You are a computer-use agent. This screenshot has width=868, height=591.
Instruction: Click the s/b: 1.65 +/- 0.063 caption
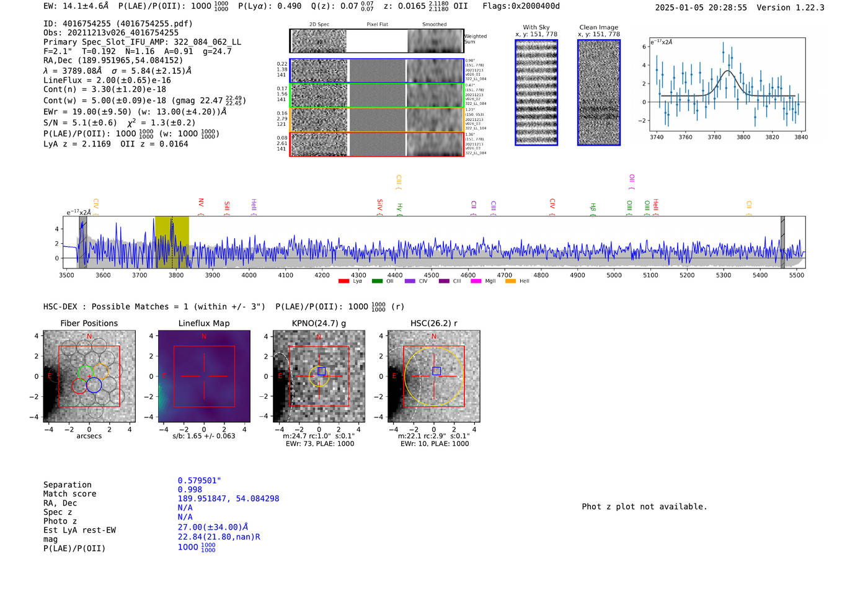click(x=204, y=436)
